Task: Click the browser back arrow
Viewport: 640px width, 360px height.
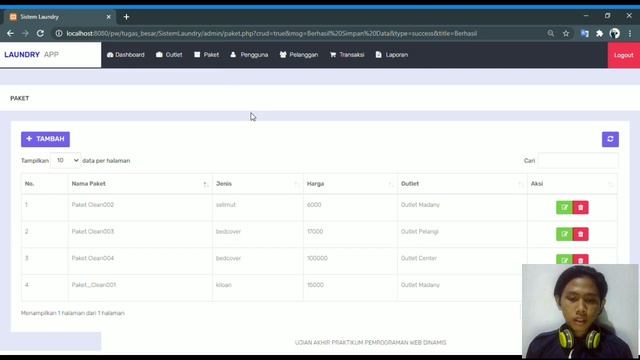Action: click(x=10, y=33)
